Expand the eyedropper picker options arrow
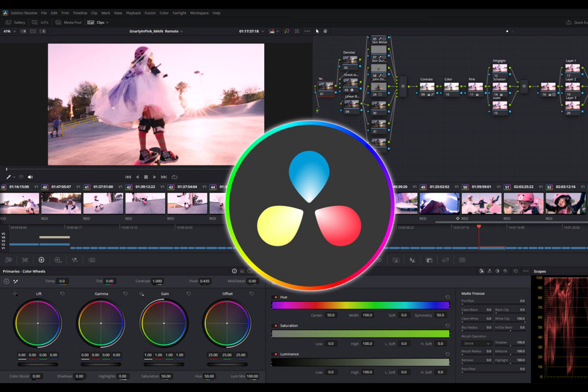 pyautogui.click(x=14, y=177)
